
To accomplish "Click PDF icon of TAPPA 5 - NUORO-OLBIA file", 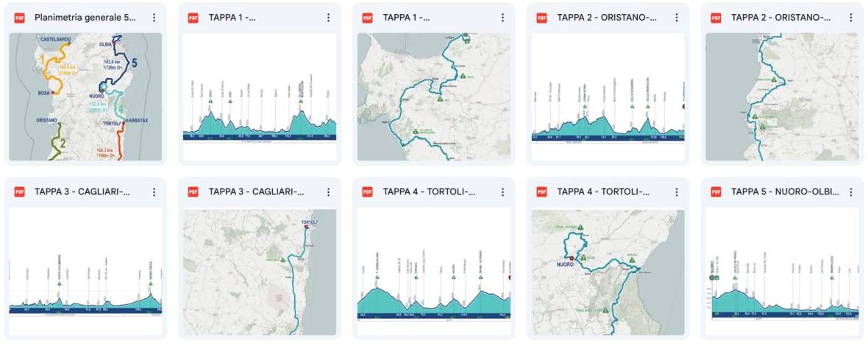I will pos(716,192).
